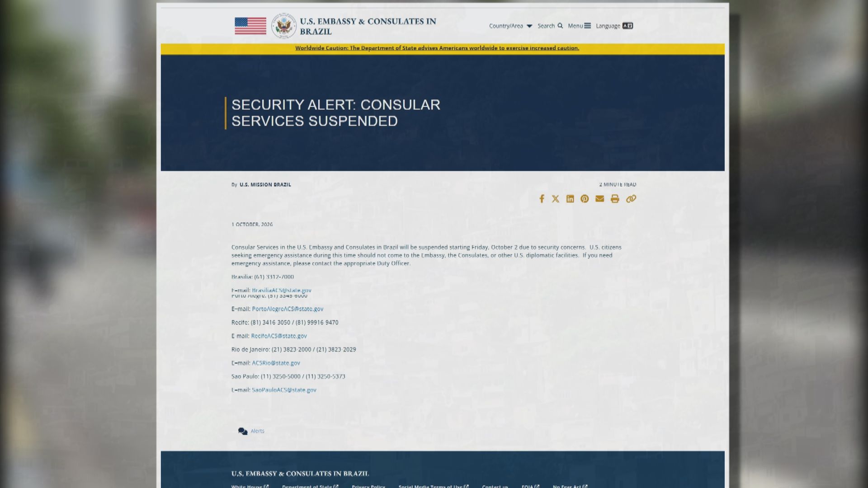868x488 pixels.
Task: Open the Country/Area dropdown
Action: point(510,26)
